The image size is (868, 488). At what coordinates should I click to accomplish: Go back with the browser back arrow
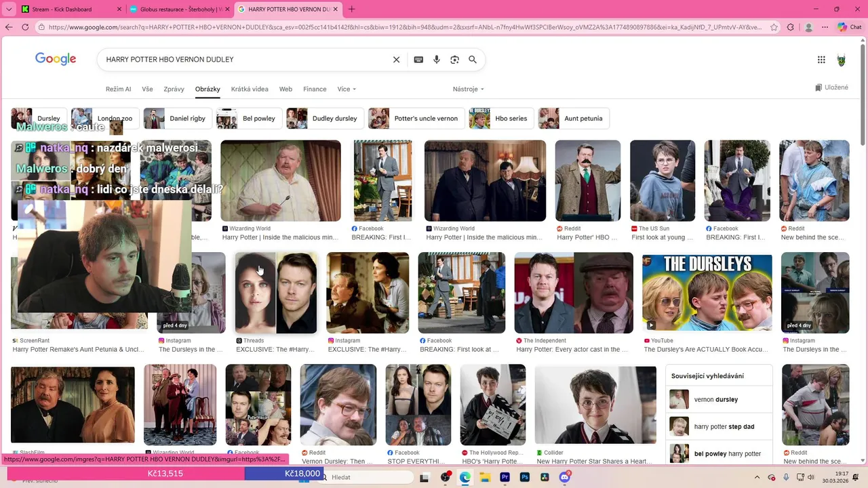tap(9, 27)
